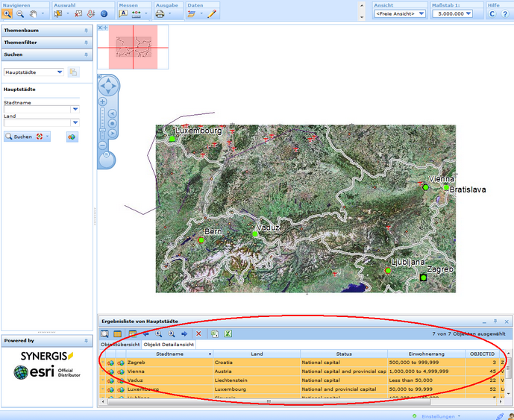Select the zoom out magnifier tool
514x420 pixels.
[20, 13]
